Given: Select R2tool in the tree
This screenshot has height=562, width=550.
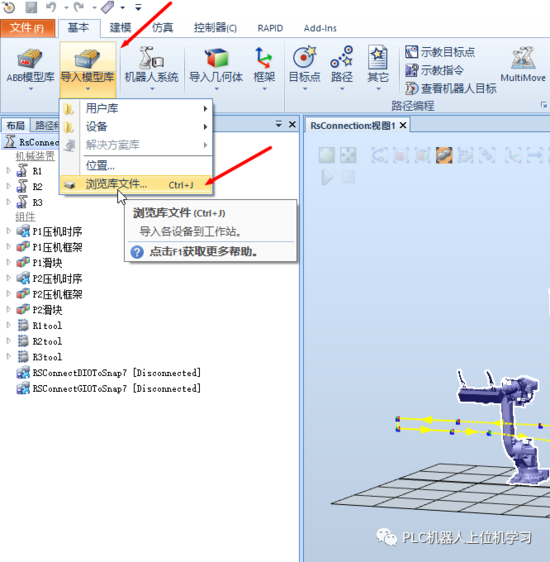Looking at the screenshot, I should 39,341.
